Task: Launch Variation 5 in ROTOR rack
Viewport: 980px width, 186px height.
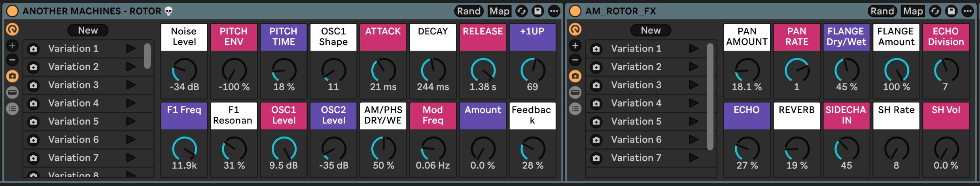Action: [131, 121]
